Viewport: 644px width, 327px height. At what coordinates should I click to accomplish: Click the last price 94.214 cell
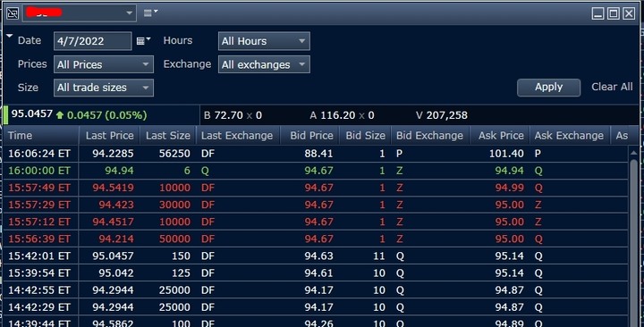[x=109, y=239]
